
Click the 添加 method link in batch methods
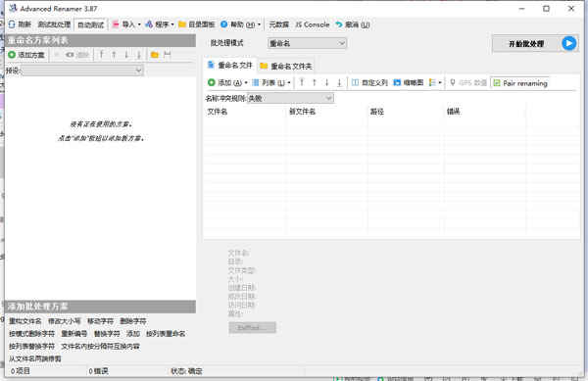coord(133,333)
